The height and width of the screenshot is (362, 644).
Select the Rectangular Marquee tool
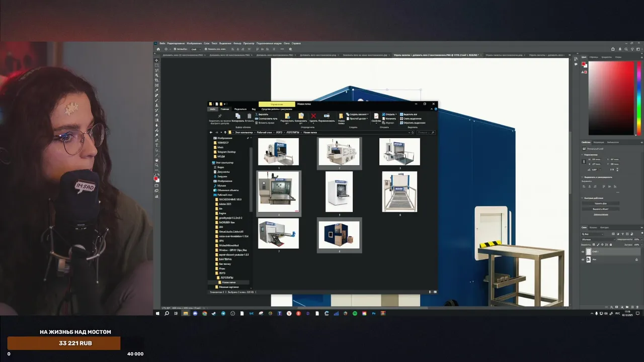click(157, 65)
